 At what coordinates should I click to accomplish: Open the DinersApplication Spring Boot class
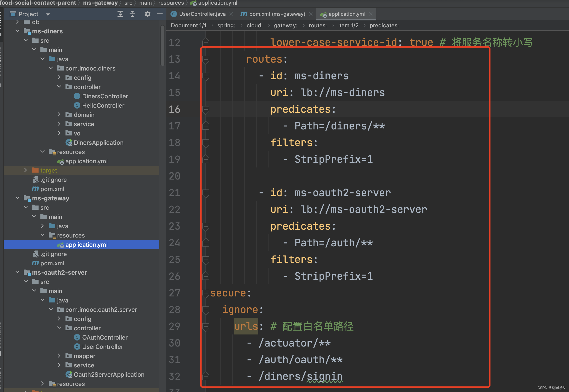click(x=98, y=142)
